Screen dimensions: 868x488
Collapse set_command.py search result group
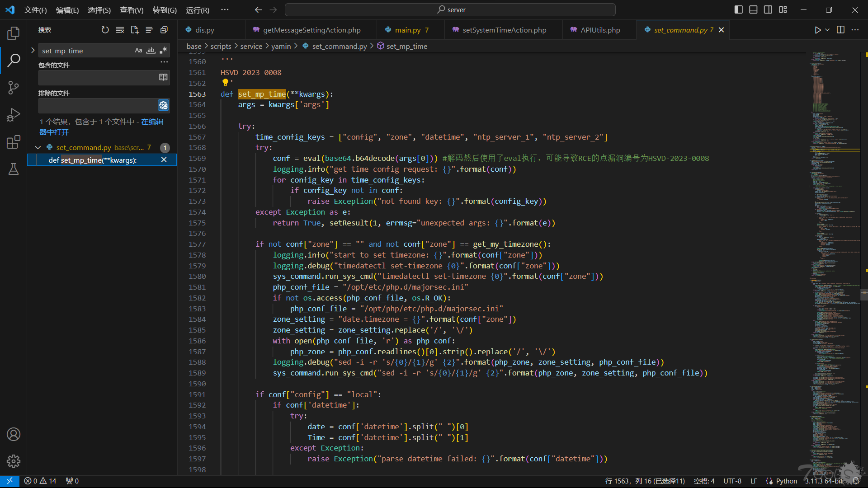click(38, 147)
